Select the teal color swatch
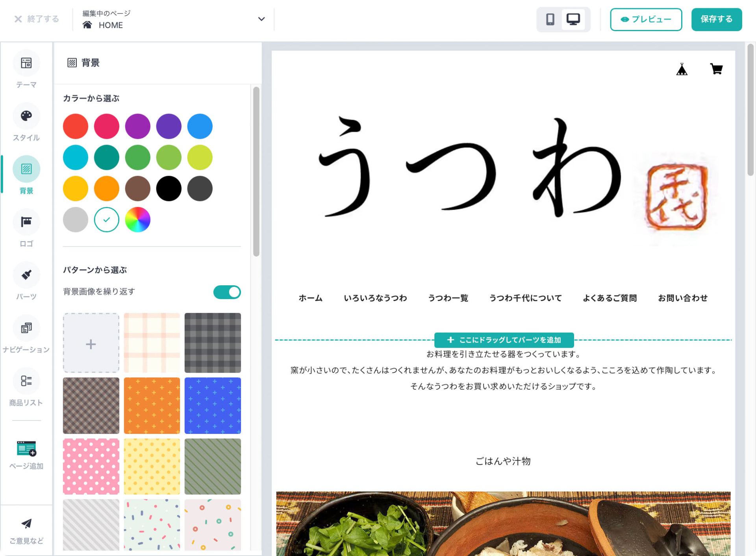This screenshot has width=756, height=556. 107,158
